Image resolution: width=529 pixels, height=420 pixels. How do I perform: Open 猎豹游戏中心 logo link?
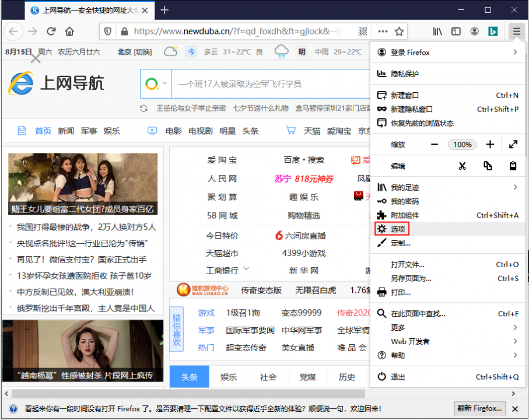(x=202, y=290)
